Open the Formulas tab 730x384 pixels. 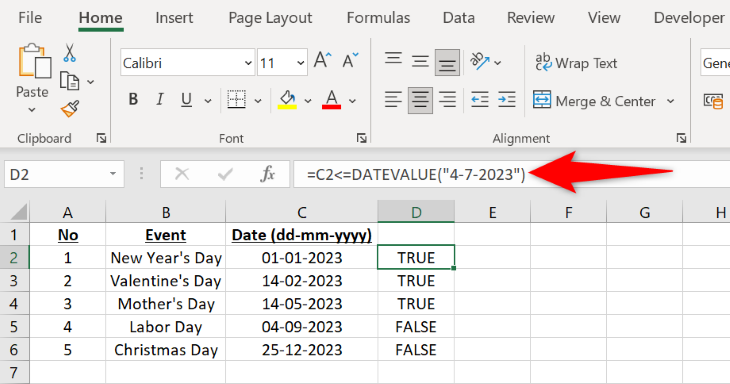(378, 18)
